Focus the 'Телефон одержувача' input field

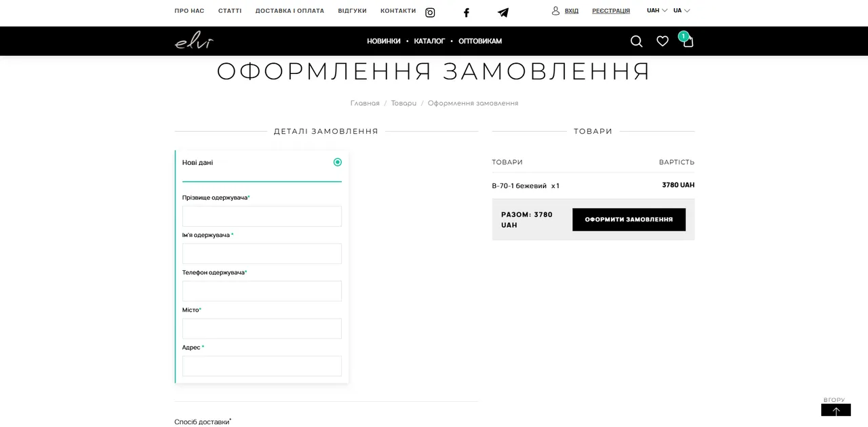pos(262,291)
